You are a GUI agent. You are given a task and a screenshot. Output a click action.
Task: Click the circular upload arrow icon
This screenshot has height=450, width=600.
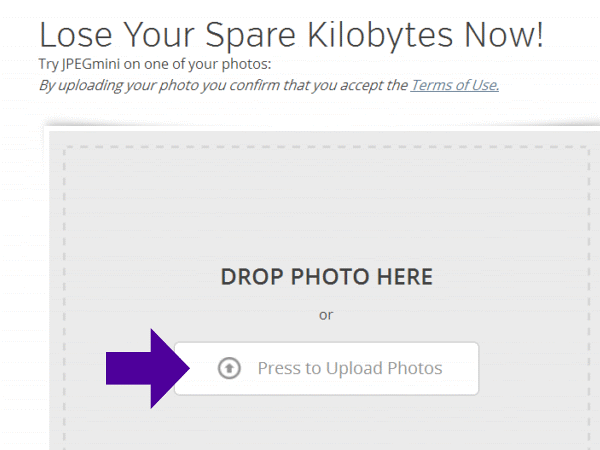click(229, 368)
